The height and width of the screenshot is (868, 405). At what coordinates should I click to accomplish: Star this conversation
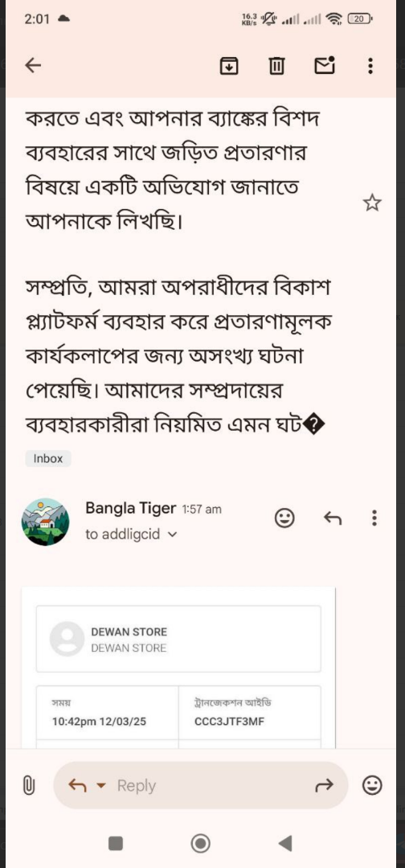pyautogui.click(x=372, y=203)
